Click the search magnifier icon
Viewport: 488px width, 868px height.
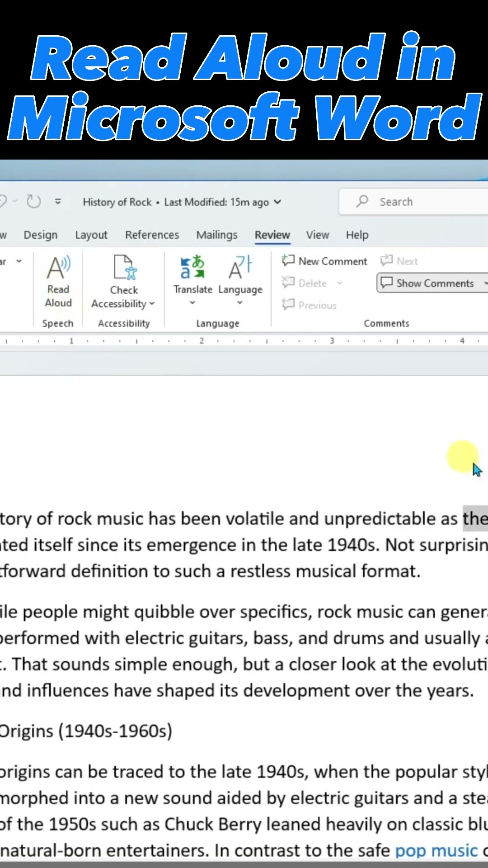click(362, 201)
